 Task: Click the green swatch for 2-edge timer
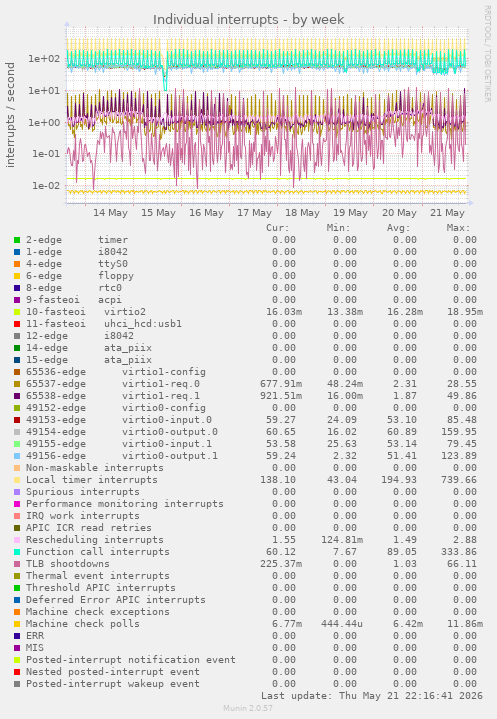coord(17,240)
